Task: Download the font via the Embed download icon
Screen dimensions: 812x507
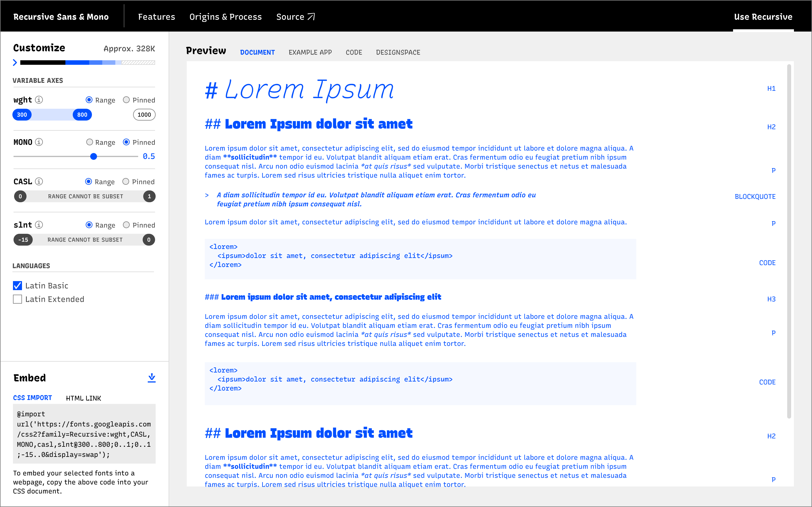Action: point(151,378)
